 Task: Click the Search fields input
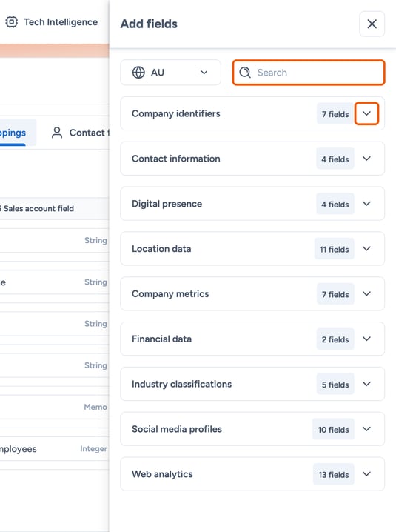coord(309,73)
